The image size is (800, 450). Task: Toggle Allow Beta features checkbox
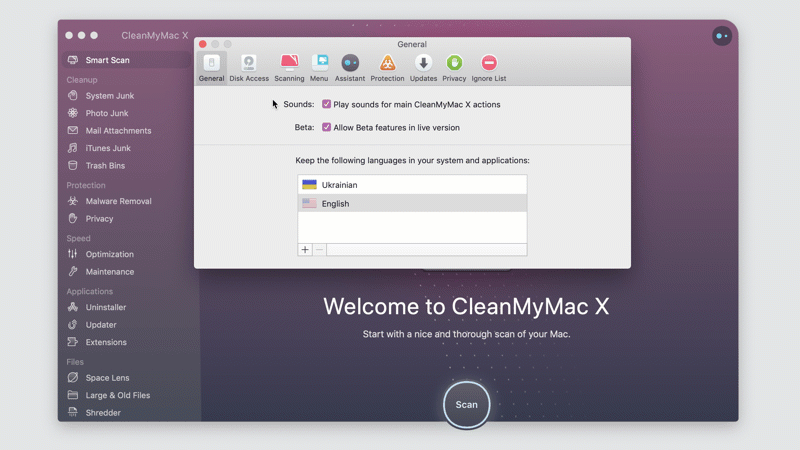click(x=327, y=127)
